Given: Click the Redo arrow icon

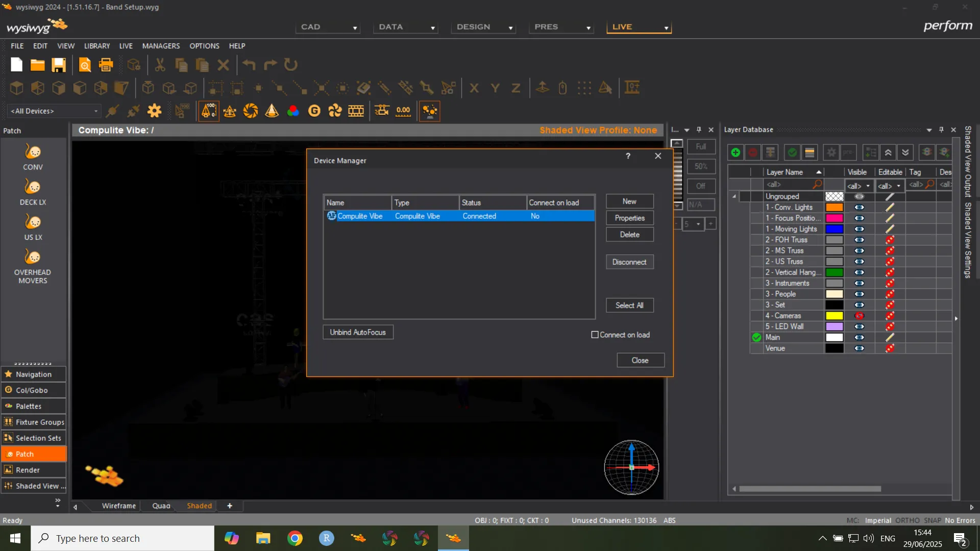Looking at the screenshot, I should coord(270,65).
